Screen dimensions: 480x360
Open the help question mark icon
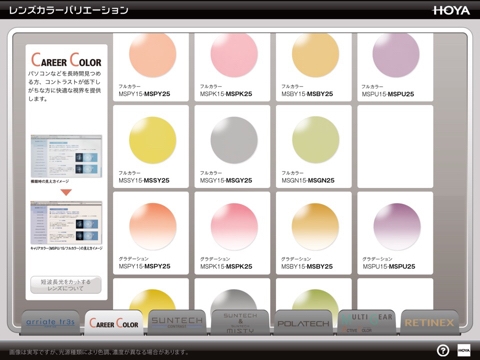click(443, 350)
